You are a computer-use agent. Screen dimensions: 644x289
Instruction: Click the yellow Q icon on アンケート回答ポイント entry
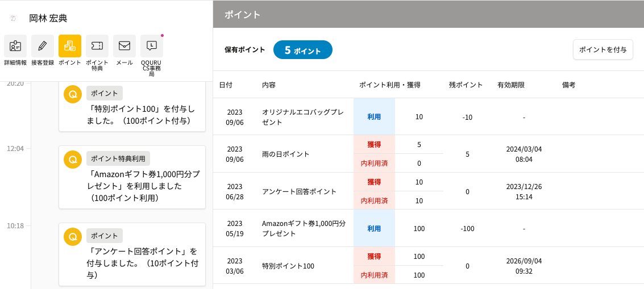pos(73,237)
